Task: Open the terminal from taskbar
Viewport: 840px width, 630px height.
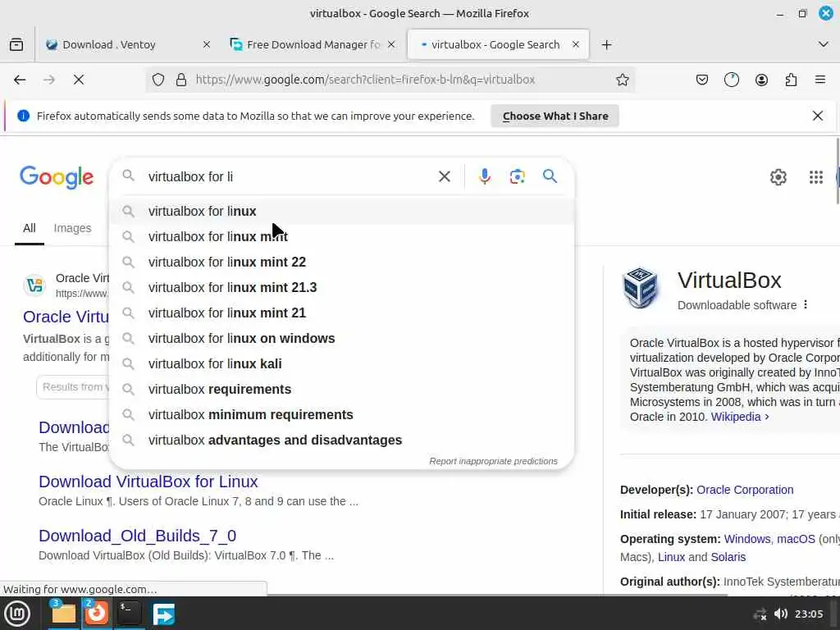Action: 129,614
